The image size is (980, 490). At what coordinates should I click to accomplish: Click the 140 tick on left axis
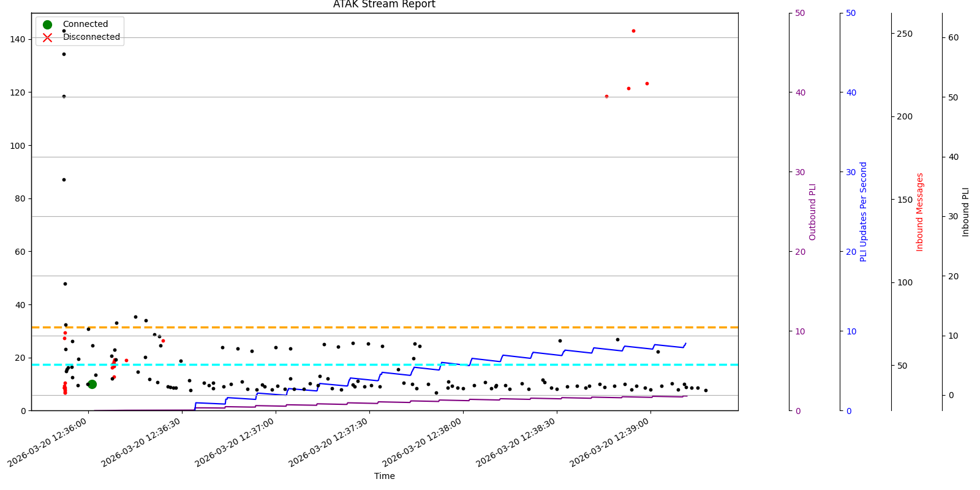tap(18, 39)
